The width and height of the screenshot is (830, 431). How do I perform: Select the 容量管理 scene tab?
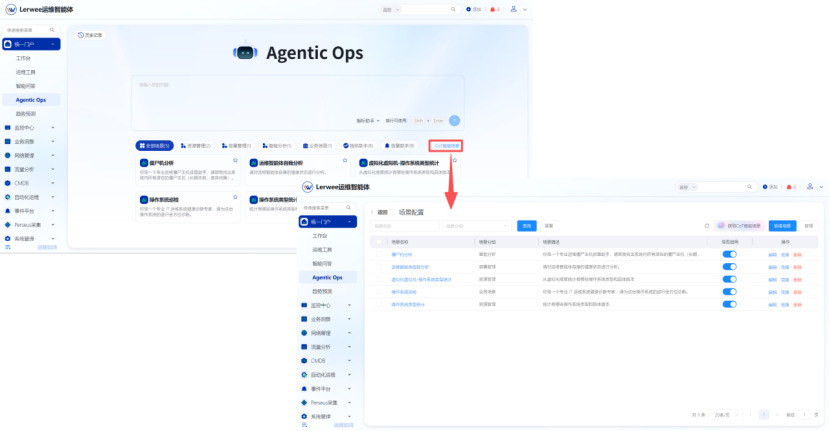236,146
